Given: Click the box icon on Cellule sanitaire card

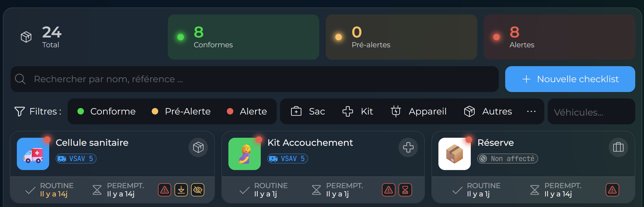Looking at the screenshot, I should (x=198, y=148).
